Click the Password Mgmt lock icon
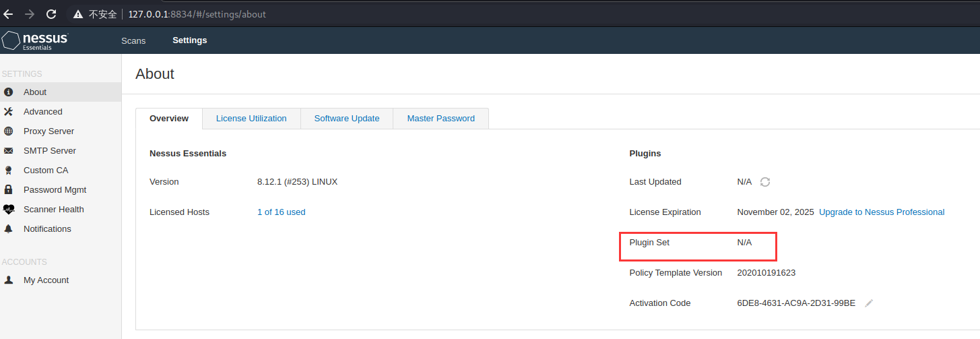 click(8, 190)
